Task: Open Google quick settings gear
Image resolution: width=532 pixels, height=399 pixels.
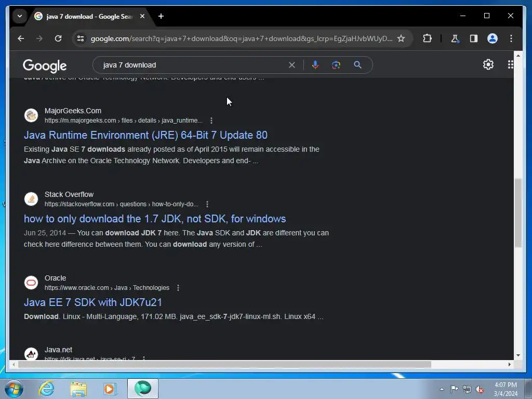Action: pos(488,64)
